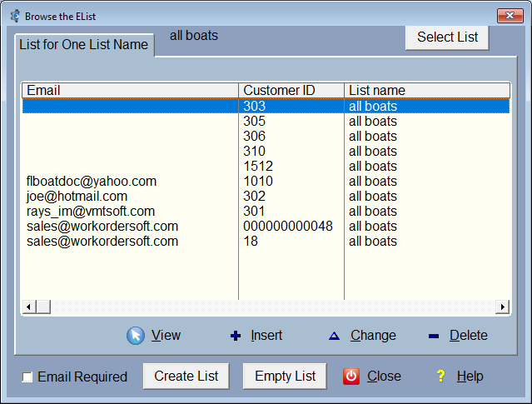Select the joe@hotmail.com email row
This screenshot has height=404, width=532.
[x=266, y=197]
